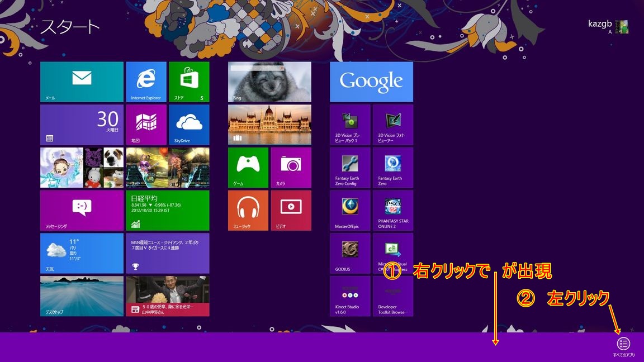Image resolution: width=644 pixels, height=362 pixels.
Task: Open the Travel tile with parliament building
Action: tap(269, 125)
